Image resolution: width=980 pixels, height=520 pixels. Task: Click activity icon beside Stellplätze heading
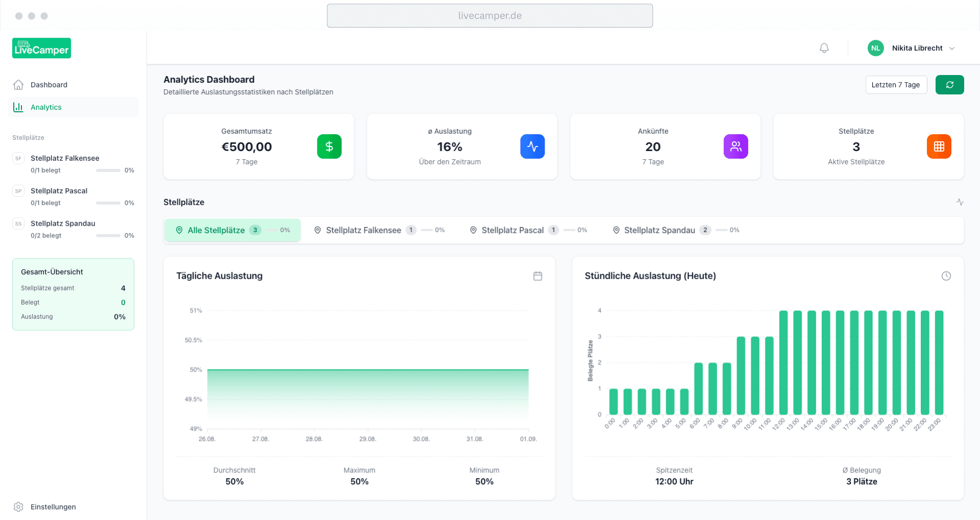pos(960,202)
